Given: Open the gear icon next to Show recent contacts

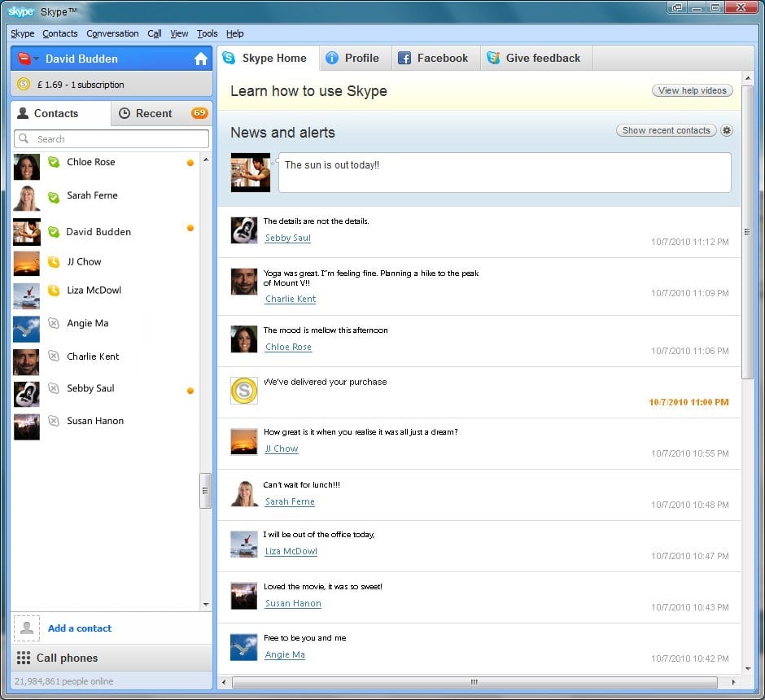Looking at the screenshot, I should (726, 130).
